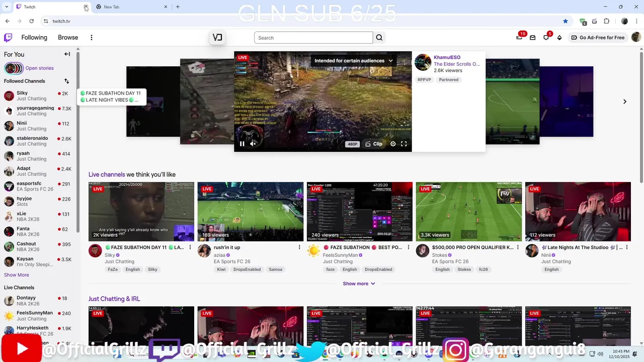This screenshot has width=644, height=362.
Task: Open the Following tab
Action: [34, 38]
